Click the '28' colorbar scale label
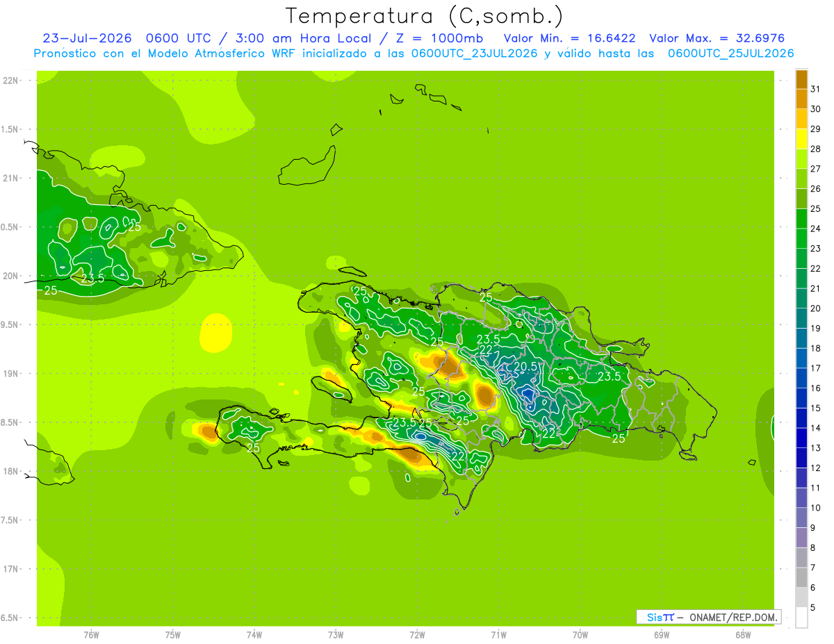The image size is (834, 644). click(815, 149)
